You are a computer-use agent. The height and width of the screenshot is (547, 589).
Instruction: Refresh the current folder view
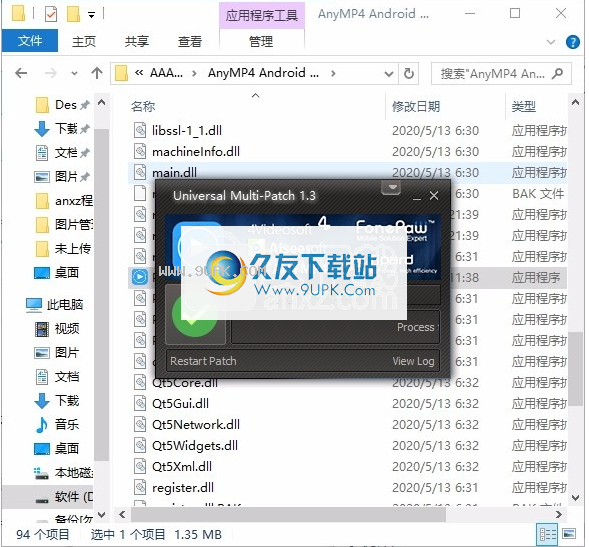[x=409, y=73]
